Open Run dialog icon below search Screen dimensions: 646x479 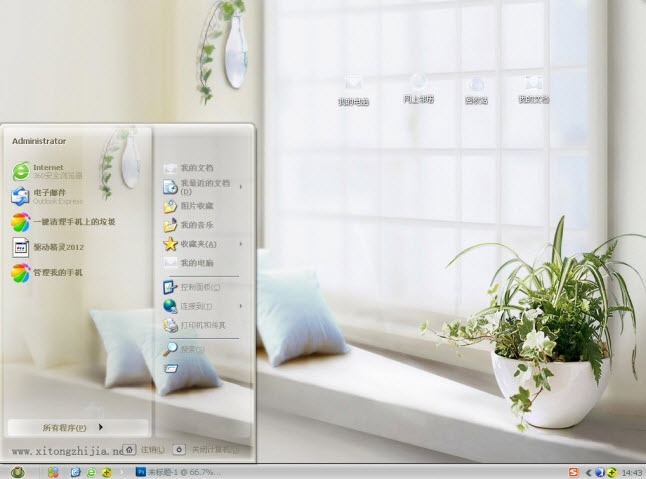(x=171, y=368)
